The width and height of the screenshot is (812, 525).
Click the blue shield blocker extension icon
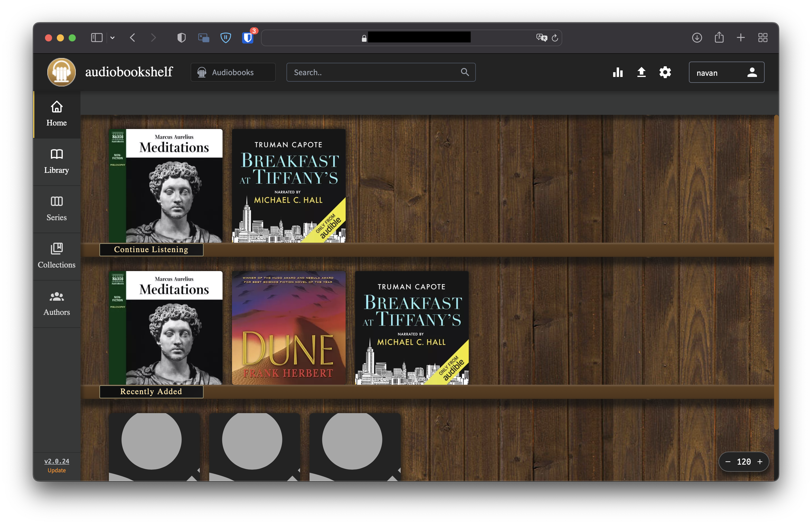pos(226,38)
